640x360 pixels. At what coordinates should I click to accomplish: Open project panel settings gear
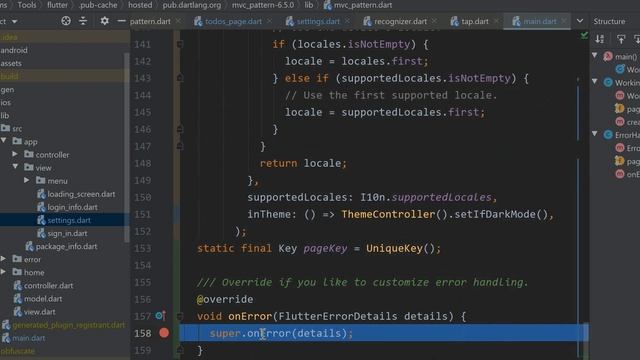click(104, 21)
